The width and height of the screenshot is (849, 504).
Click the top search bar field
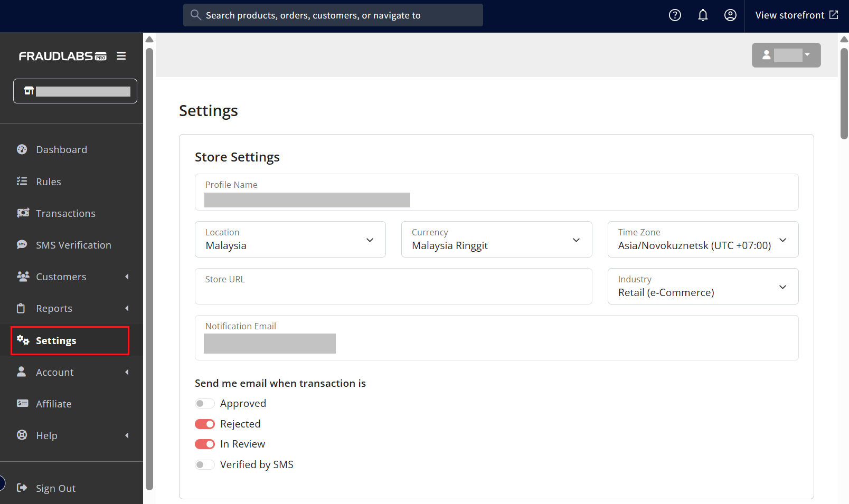coord(333,15)
